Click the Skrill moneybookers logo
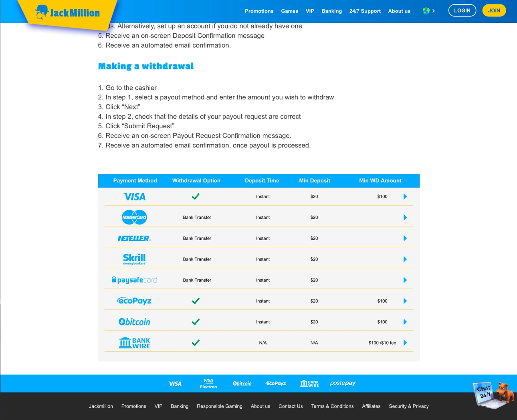Screen dimensions: 517x420 134,259
